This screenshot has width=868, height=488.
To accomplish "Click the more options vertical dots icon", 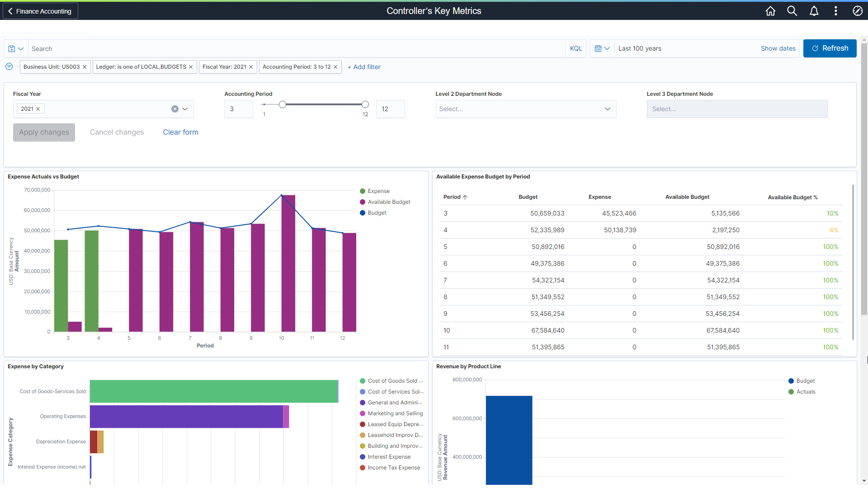I will click(x=835, y=10).
